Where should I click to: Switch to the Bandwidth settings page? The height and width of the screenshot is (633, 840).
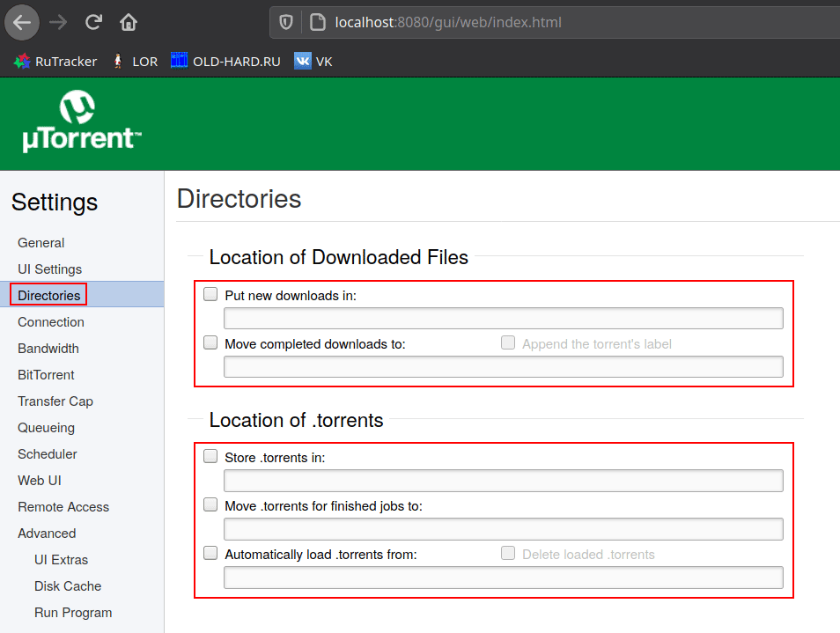pyautogui.click(x=48, y=349)
